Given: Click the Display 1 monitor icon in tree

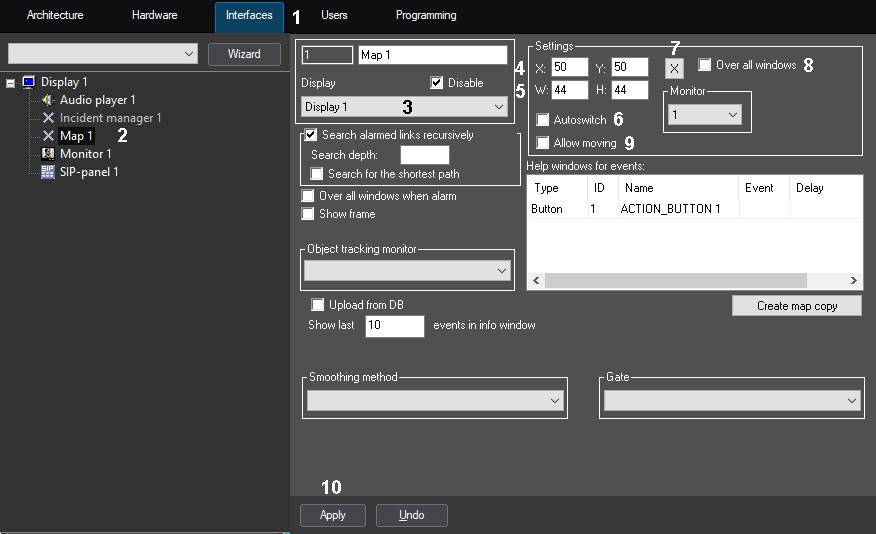Looking at the screenshot, I should [28, 82].
